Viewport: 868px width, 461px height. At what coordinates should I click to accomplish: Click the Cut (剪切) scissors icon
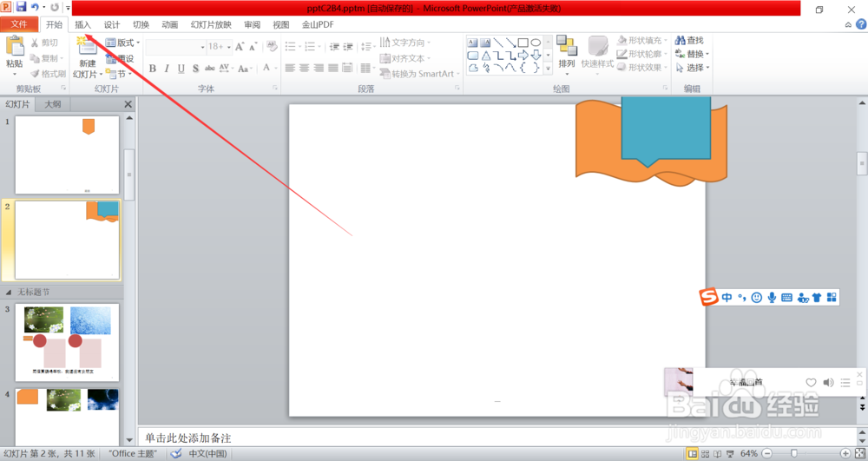(35, 43)
